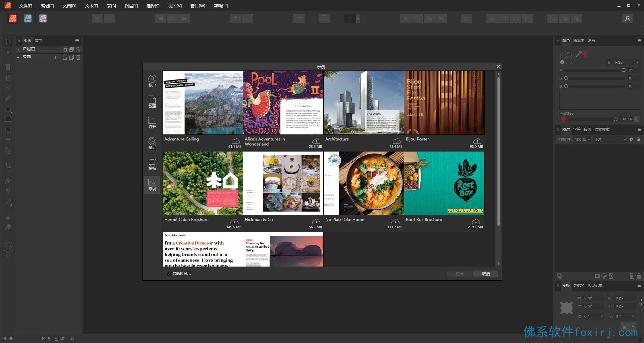This screenshot has height=343, width=644.
Task: Open the 正常 blend mode dropdown
Action: tap(610, 139)
